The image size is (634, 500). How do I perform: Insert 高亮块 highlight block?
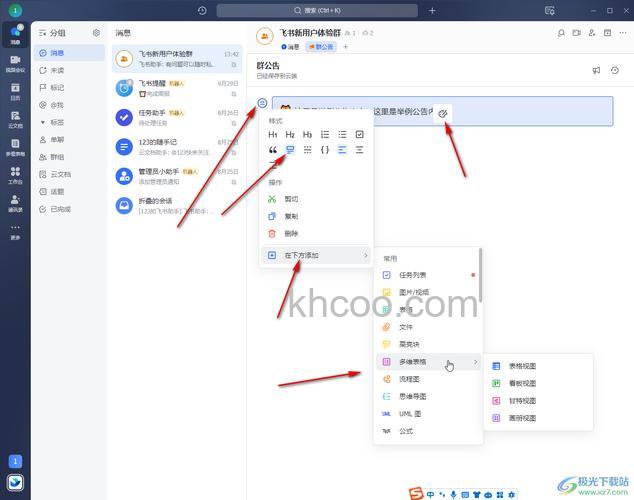pyautogui.click(x=428, y=344)
